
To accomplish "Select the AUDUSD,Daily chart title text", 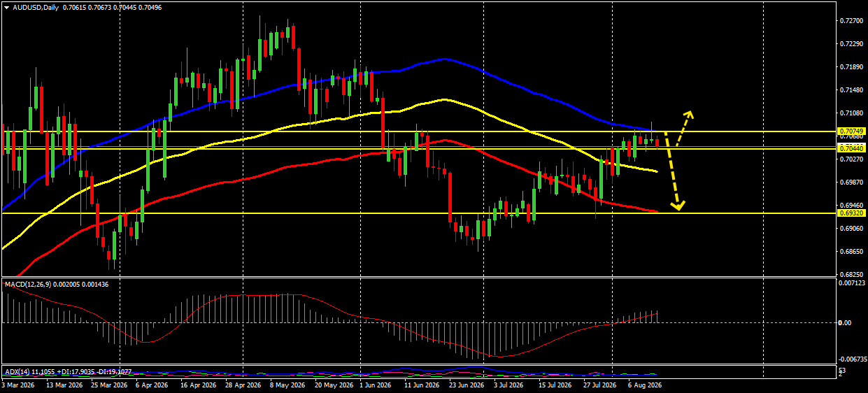I will pos(36,7).
